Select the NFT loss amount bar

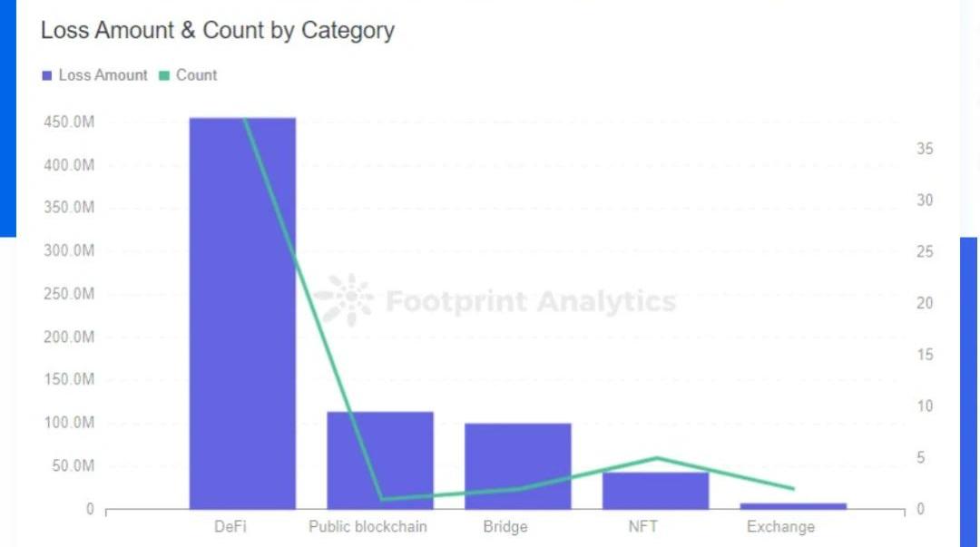(x=655, y=491)
